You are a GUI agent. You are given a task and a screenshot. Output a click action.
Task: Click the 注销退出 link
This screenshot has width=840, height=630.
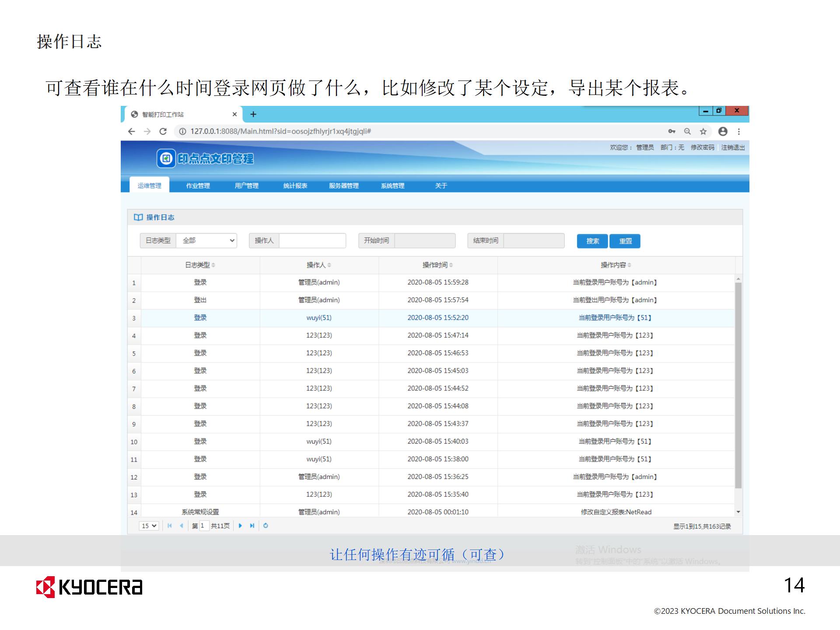tap(733, 147)
